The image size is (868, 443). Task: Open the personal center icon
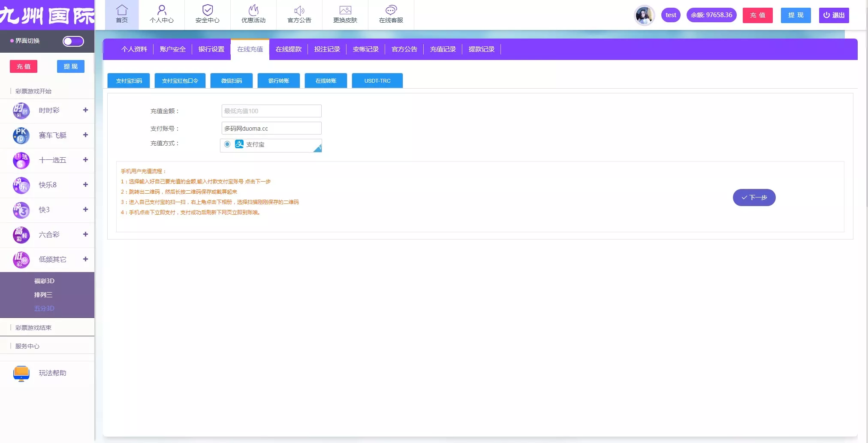tap(162, 10)
